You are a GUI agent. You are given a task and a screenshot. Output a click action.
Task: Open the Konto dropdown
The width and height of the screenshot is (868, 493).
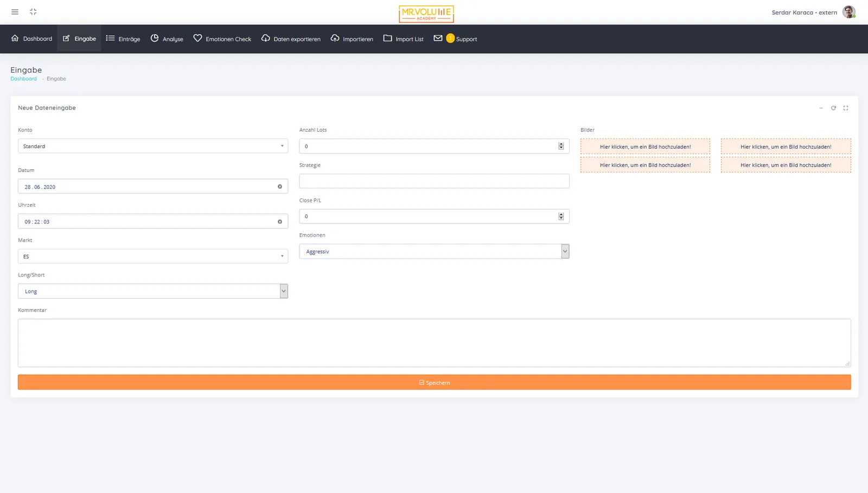(x=153, y=146)
